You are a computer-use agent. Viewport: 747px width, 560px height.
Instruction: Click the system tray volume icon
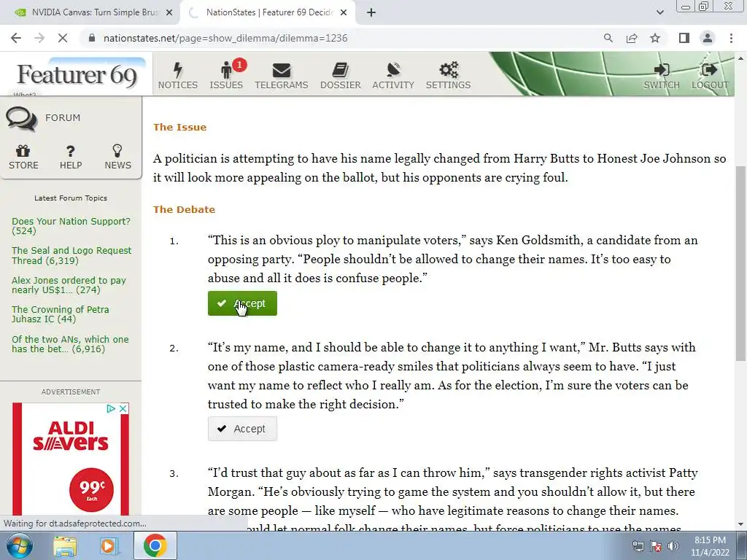[x=673, y=546]
